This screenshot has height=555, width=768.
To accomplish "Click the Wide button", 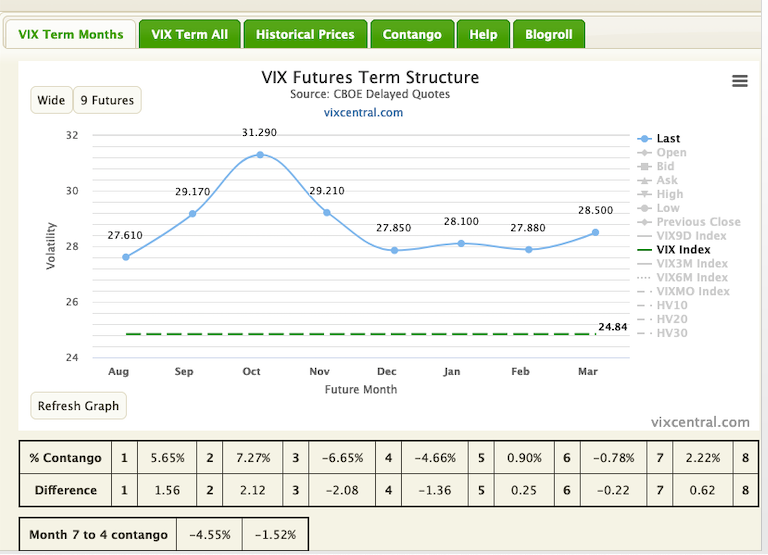I will click(x=51, y=100).
